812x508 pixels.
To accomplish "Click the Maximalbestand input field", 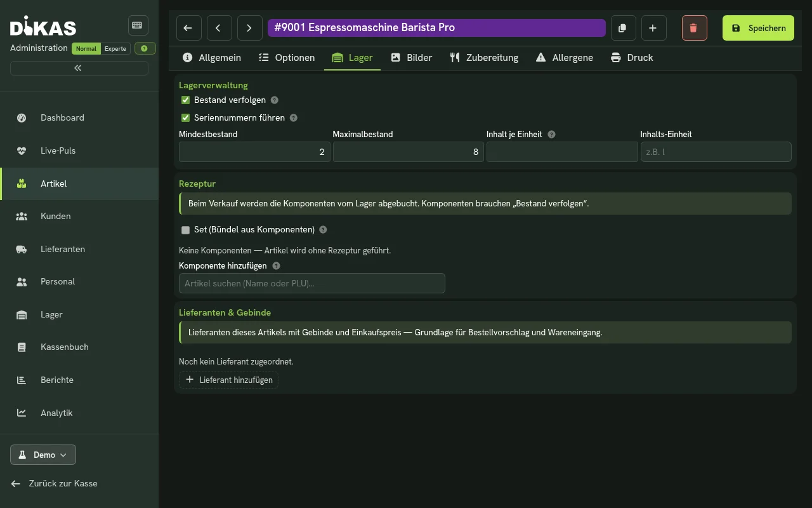I will [x=409, y=152].
